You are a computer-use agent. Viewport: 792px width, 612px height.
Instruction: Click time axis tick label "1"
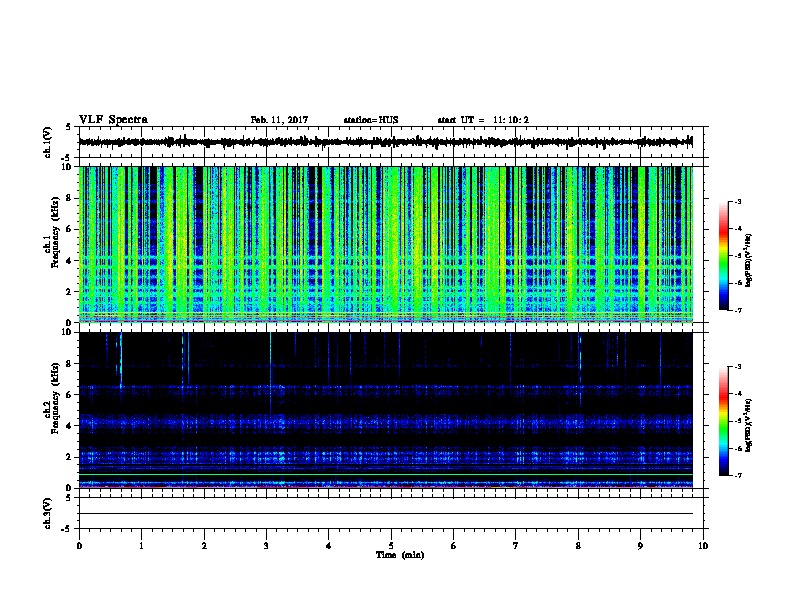pos(141,546)
